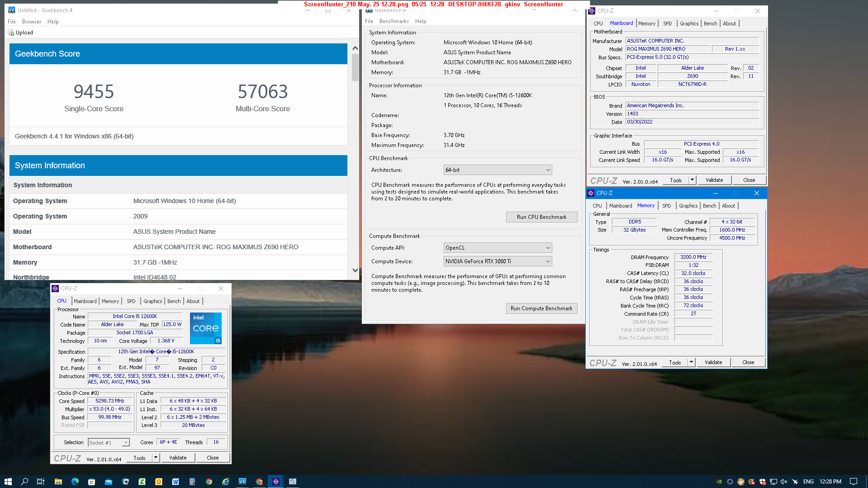Open the About tab in the CPU-Z Memory window
This screenshot has width=868, height=488.
(728, 206)
